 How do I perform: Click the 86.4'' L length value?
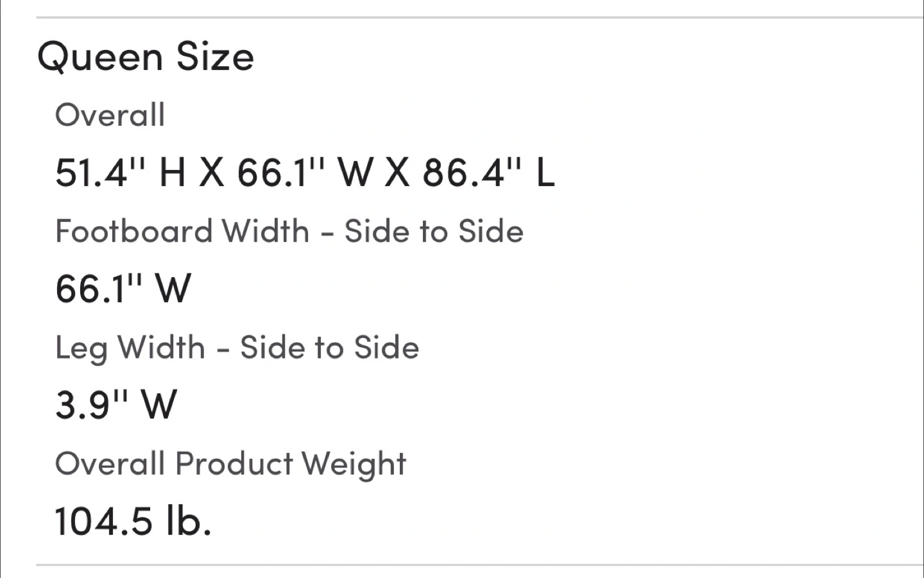[489, 173]
